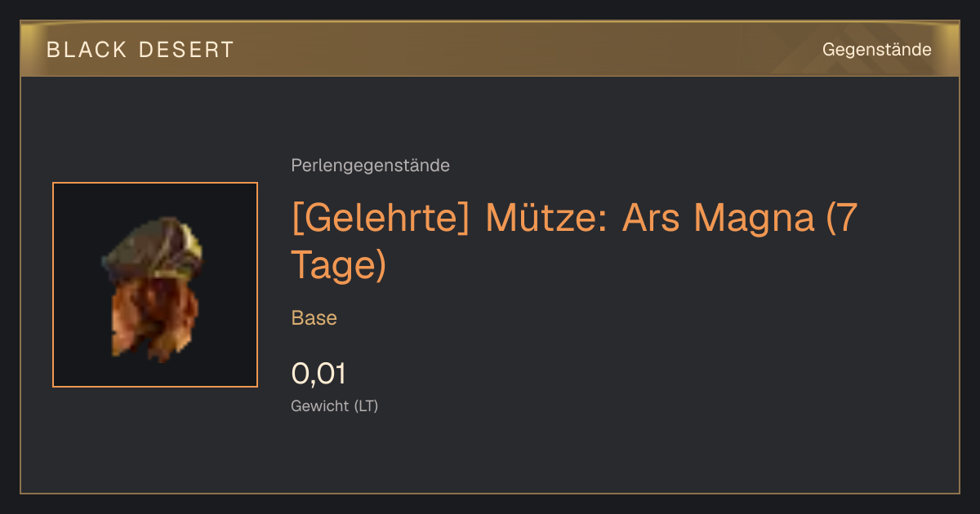
Task: Click the word BLACK in the header
Action: point(87,50)
